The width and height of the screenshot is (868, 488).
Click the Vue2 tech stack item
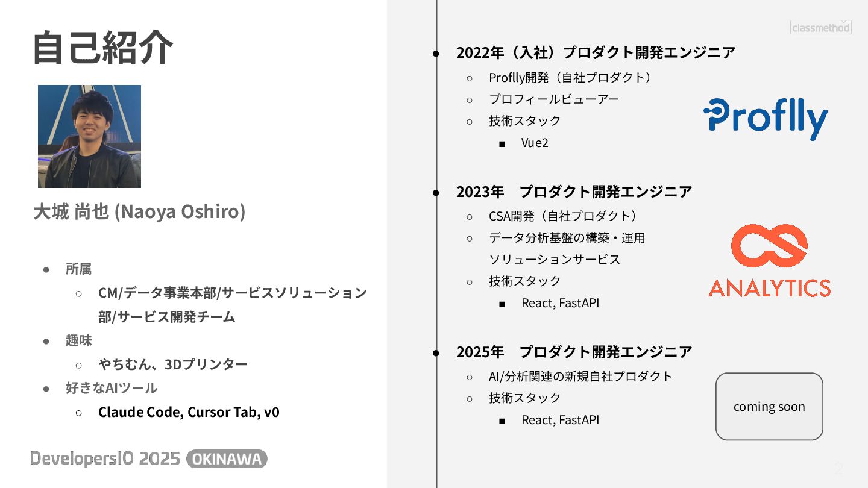pos(535,143)
